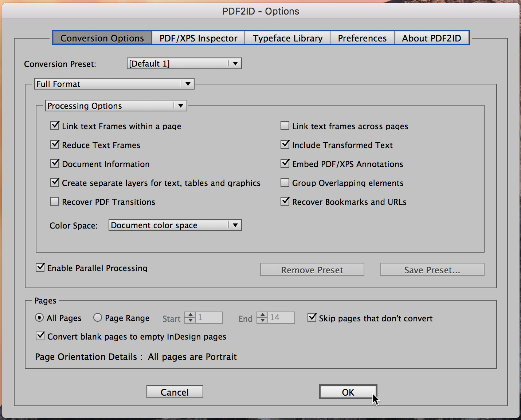Show the About PDF2ID tab

(431, 38)
